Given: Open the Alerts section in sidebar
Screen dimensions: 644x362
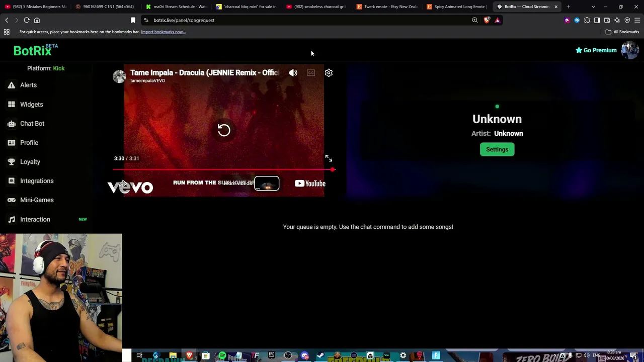Looking at the screenshot, I should tap(29, 85).
